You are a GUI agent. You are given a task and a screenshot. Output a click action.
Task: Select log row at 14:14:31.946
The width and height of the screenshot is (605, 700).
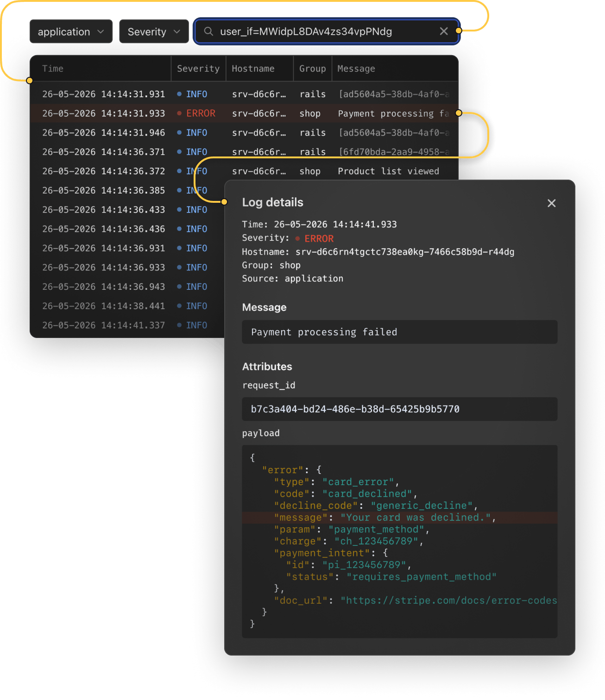tap(244, 133)
